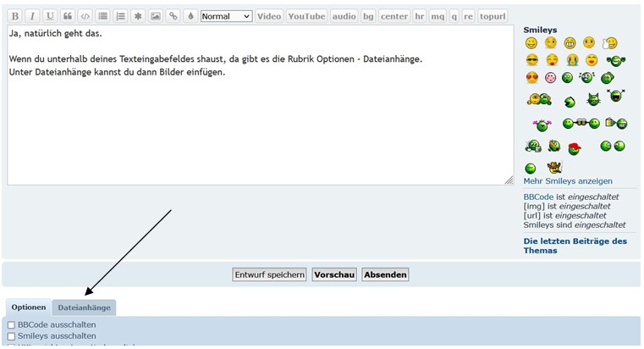Screen dimensions: 644x349
Task: Open font color picker drop icon
Action: tap(190, 16)
